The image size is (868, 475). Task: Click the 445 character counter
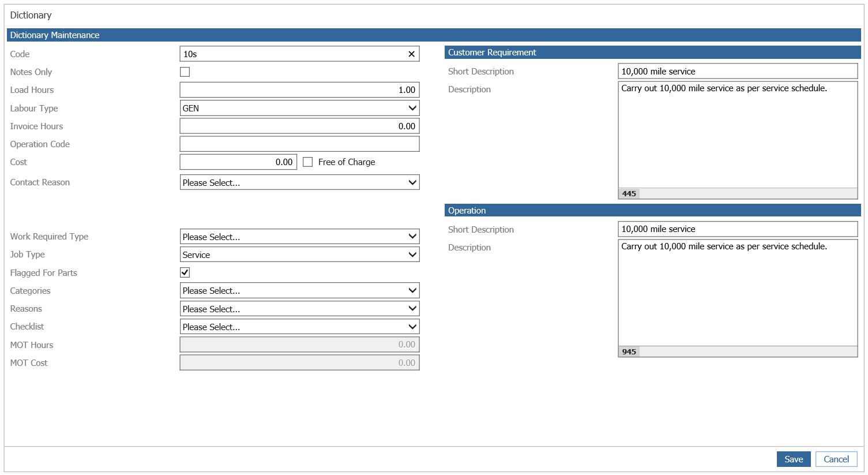click(x=629, y=194)
